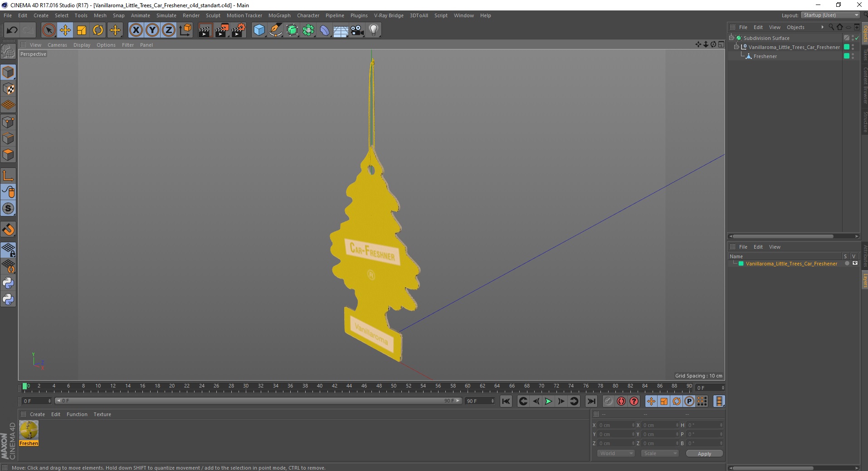The image size is (868, 471).
Task: Add a Cube primitive object
Action: click(x=259, y=30)
